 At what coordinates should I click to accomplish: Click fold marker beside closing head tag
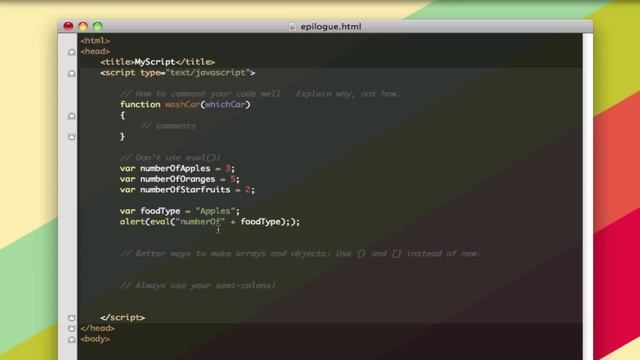pos(71,328)
